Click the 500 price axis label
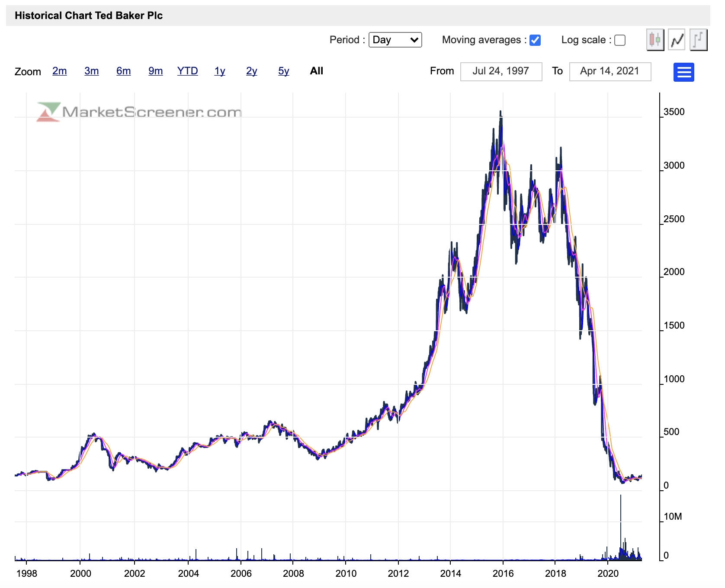This screenshot has height=588, width=725. click(671, 432)
